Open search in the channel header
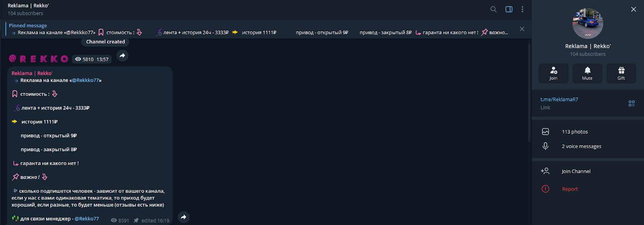 (493, 9)
